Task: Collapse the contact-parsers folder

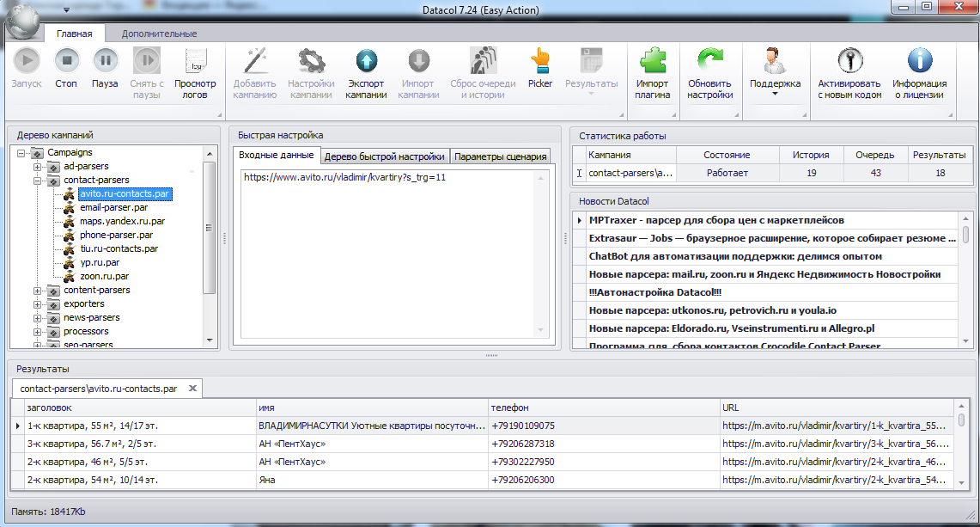Action: 38,181
